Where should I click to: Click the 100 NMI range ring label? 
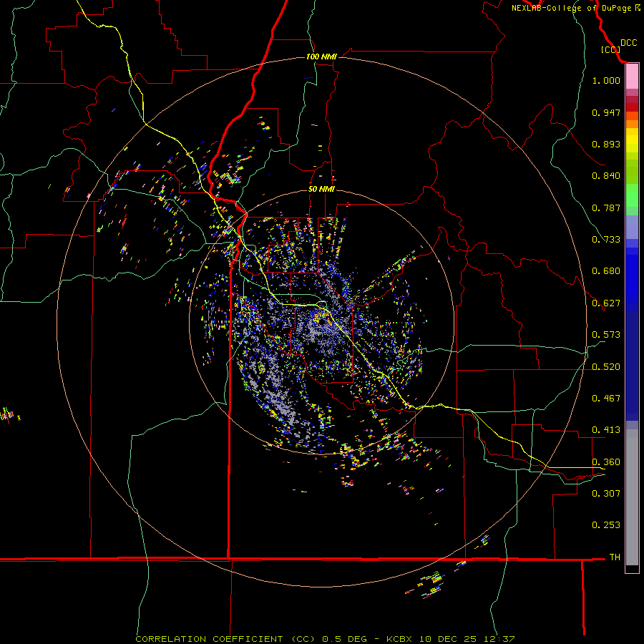point(321,57)
